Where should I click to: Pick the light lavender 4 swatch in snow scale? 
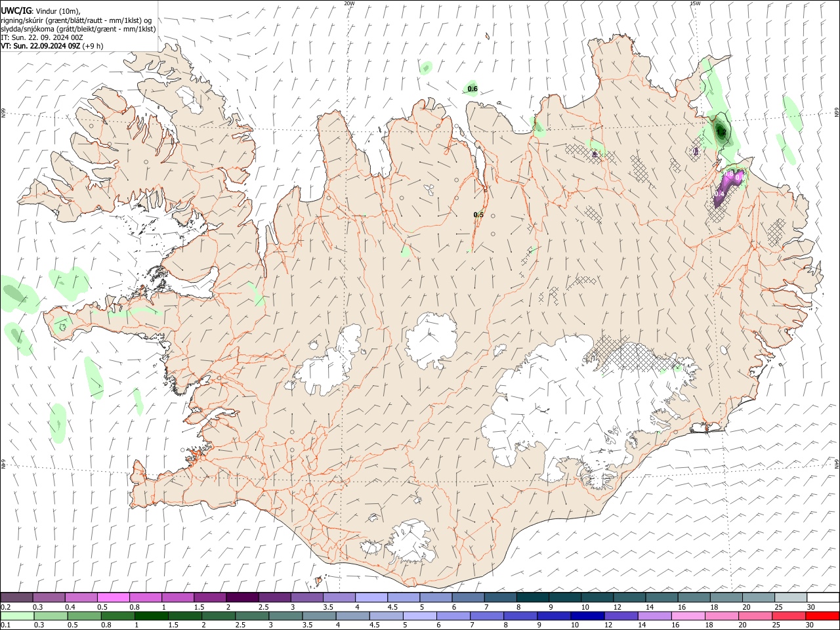[x=371, y=597]
